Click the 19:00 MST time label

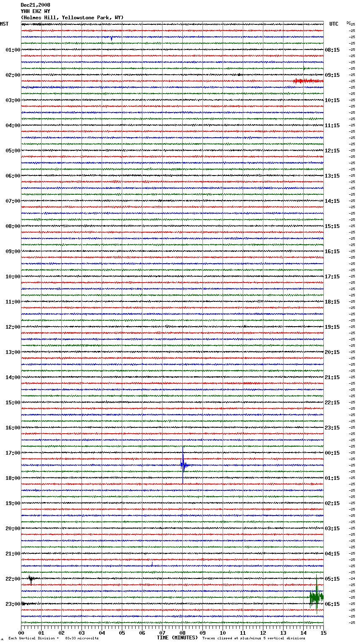(x=13, y=503)
